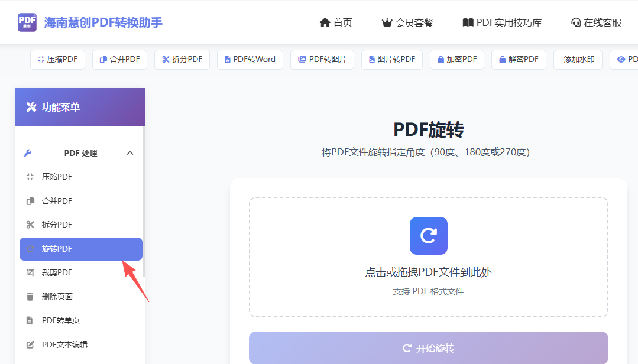The width and height of the screenshot is (638, 364).
Task: Click the cut-off eye icon toolbar button
Action: pyautogui.click(x=624, y=59)
